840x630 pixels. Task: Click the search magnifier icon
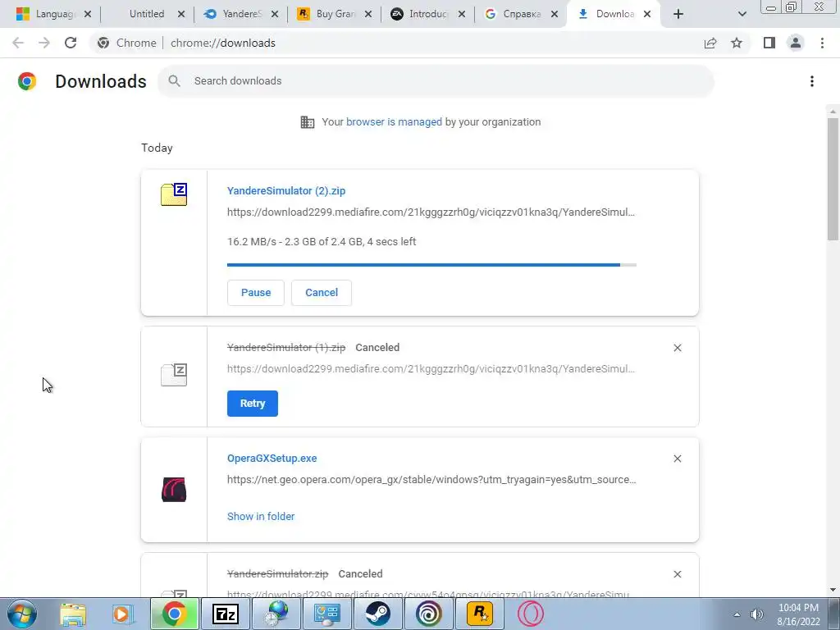(x=174, y=81)
